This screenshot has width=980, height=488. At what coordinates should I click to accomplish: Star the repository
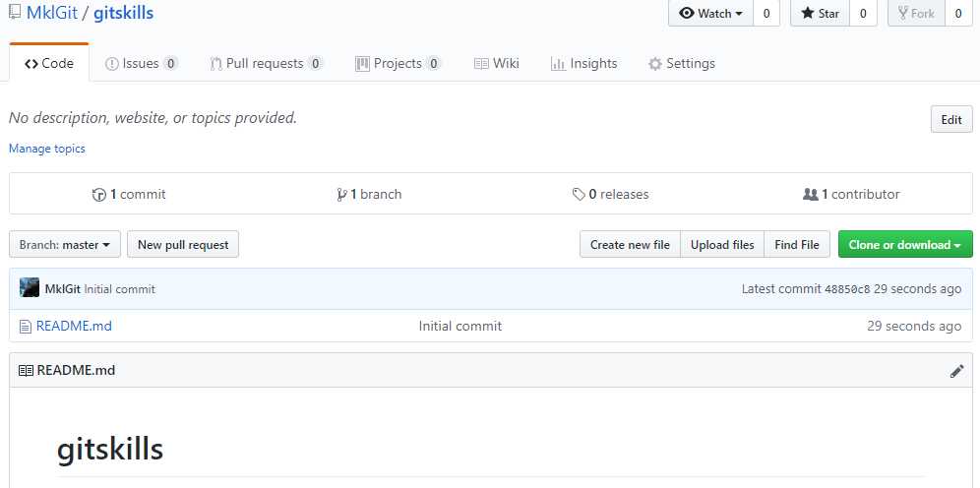[820, 13]
